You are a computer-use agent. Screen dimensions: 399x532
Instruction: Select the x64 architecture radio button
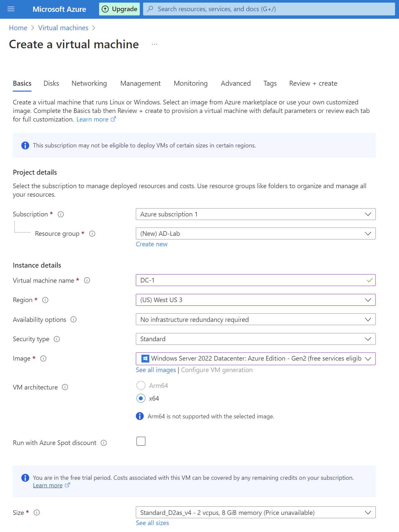pos(141,398)
